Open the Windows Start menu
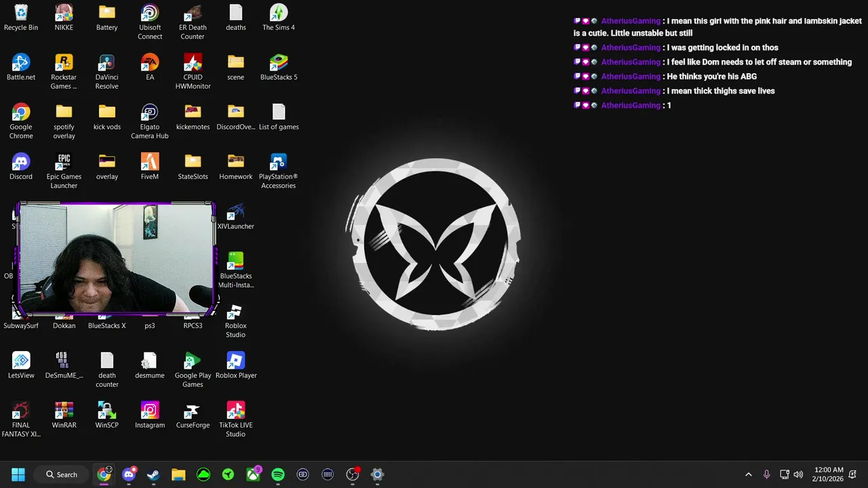The image size is (868, 488). (x=18, y=474)
